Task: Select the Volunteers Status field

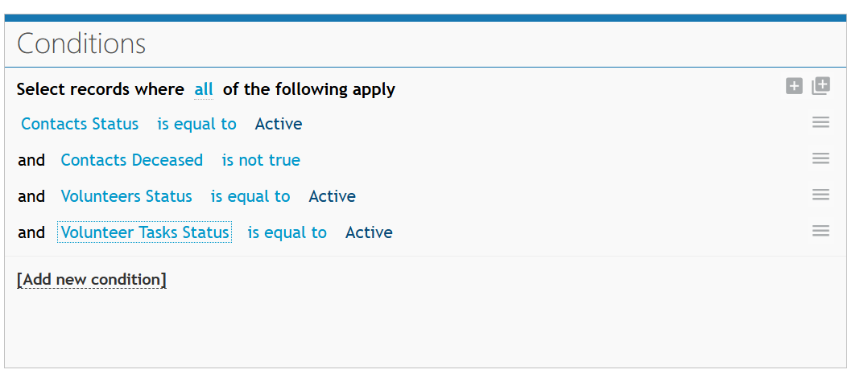Action: pyautogui.click(x=126, y=196)
